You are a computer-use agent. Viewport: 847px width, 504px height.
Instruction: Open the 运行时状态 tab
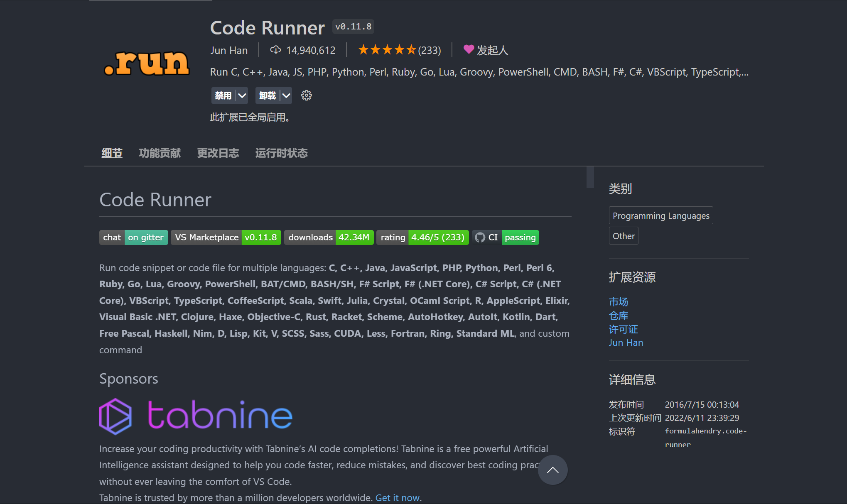coord(281,153)
